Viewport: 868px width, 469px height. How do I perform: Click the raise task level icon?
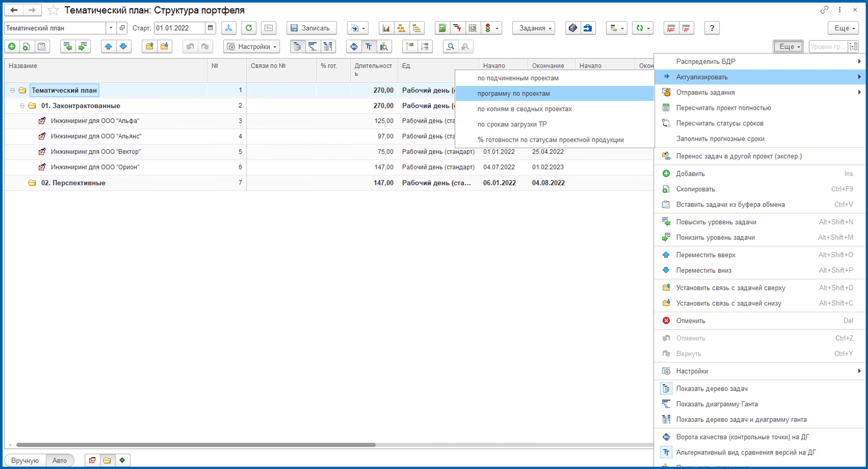(68, 46)
